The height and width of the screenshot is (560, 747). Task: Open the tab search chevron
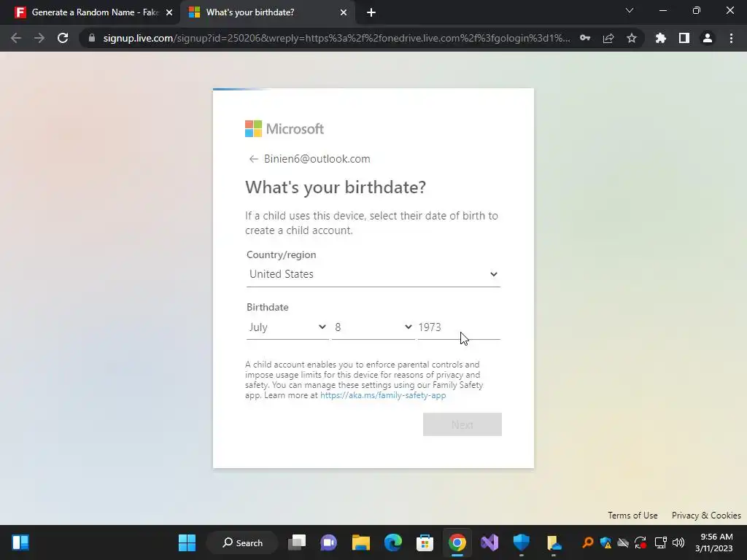tap(630, 10)
